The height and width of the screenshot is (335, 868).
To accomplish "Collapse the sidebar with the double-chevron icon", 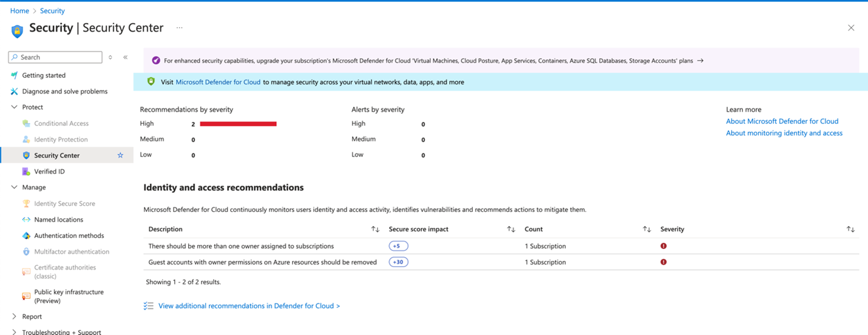I will point(125,57).
